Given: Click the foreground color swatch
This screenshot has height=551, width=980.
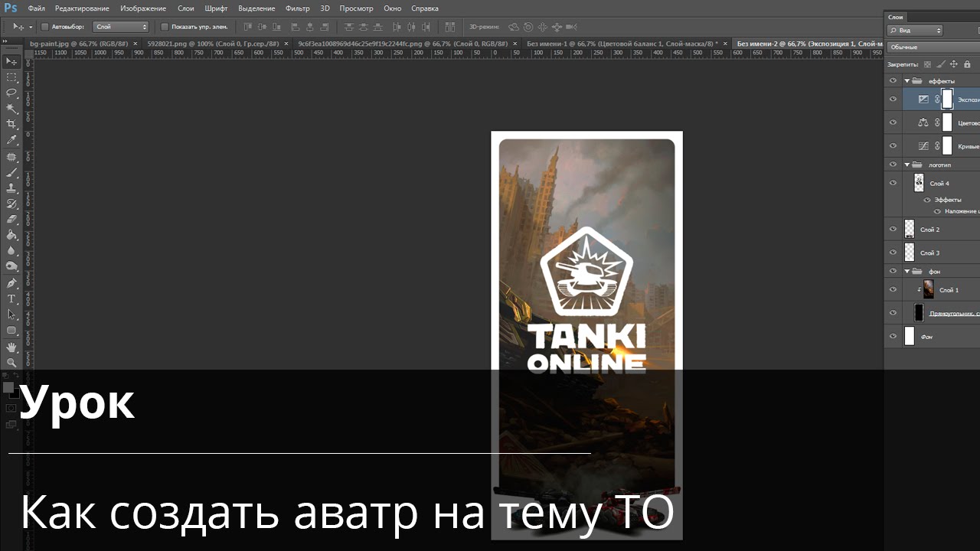Looking at the screenshot, I should (x=9, y=388).
